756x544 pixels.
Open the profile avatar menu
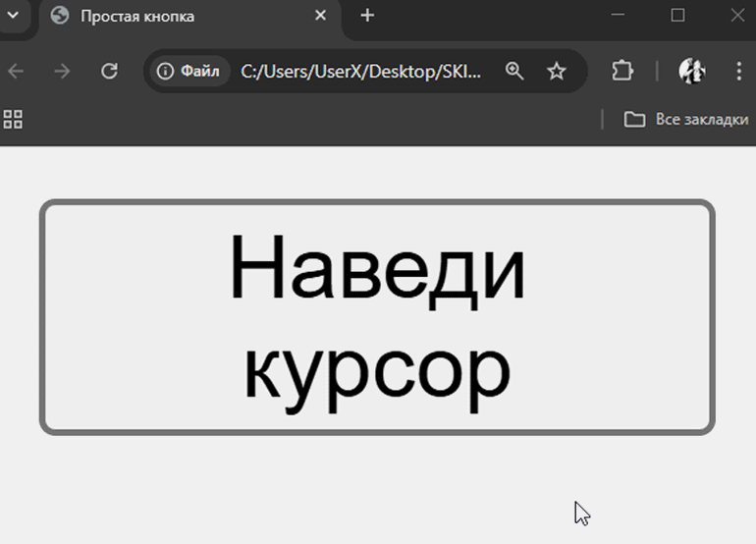(692, 71)
